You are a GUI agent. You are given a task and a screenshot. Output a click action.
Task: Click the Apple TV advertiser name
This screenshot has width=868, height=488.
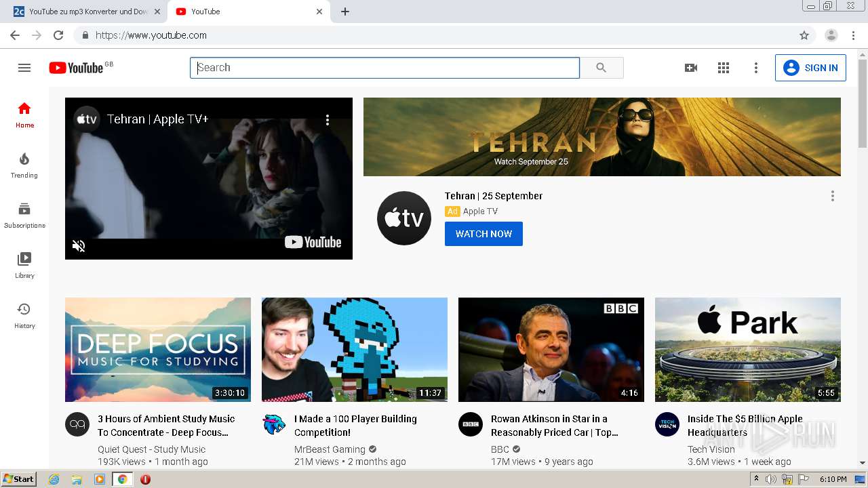click(x=480, y=211)
